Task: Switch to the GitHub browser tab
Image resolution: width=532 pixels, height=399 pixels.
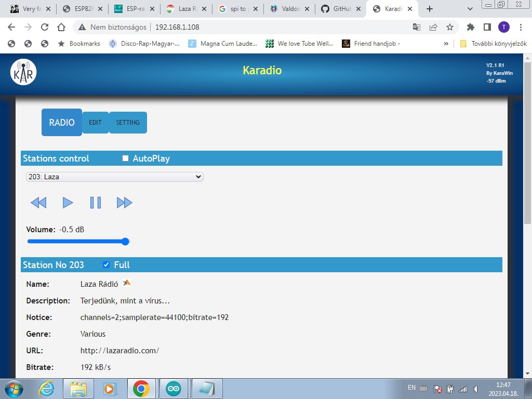Action: 341,9
